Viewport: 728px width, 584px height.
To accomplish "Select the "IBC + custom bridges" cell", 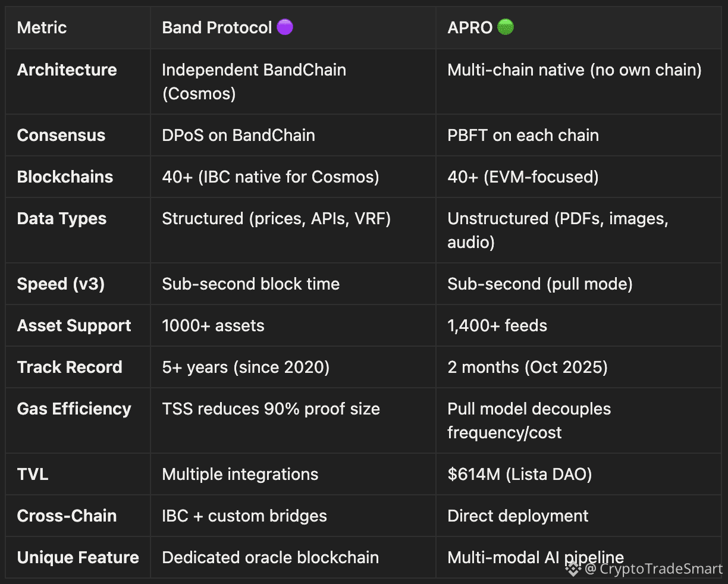I will pos(244,516).
